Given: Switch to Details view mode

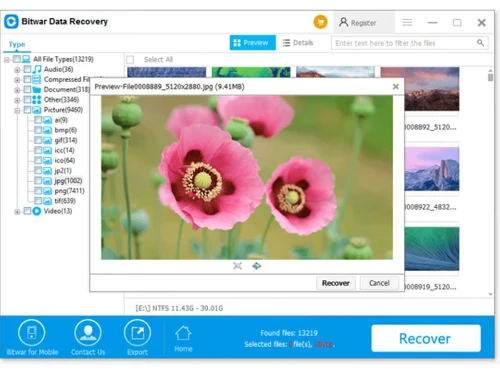Looking at the screenshot, I should point(298,43).
